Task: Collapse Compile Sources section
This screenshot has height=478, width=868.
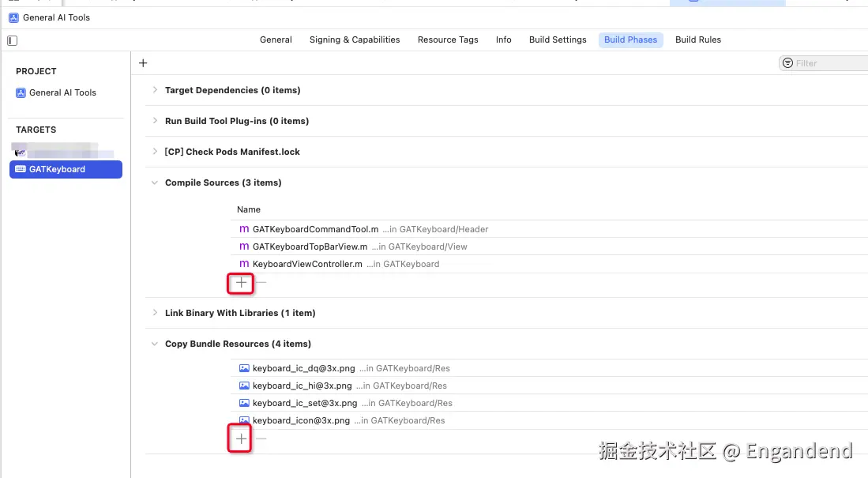Action: (x=155, y=183)
